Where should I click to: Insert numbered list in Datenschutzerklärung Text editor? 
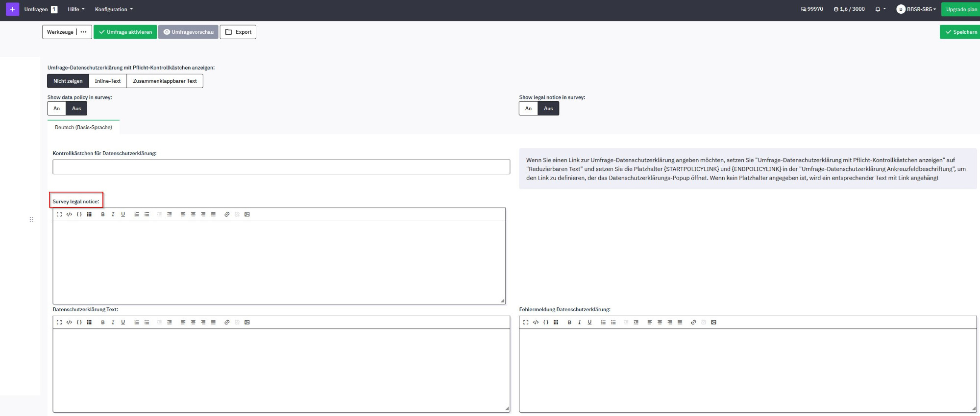pos(137,323)
